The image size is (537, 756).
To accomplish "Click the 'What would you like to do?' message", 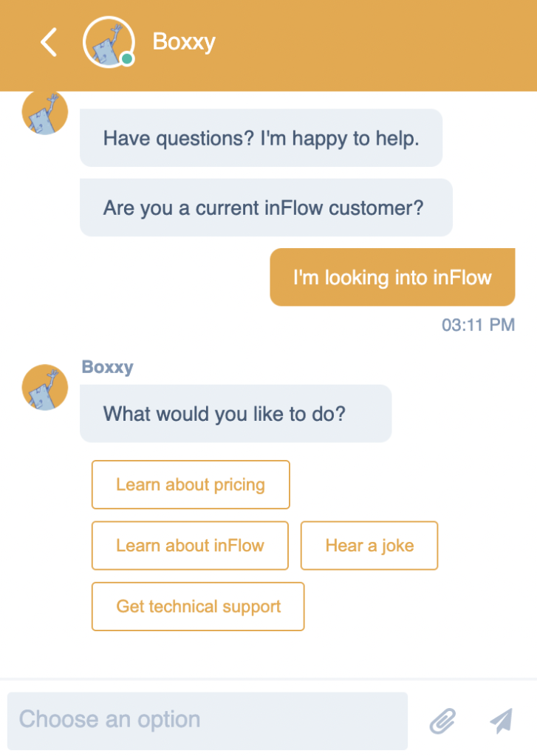I will tap(235, 413).
